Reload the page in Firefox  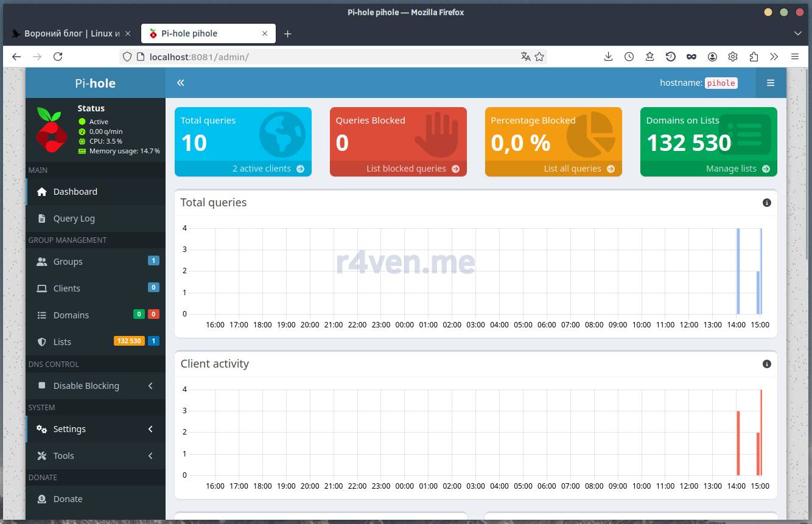pos(58,57)
